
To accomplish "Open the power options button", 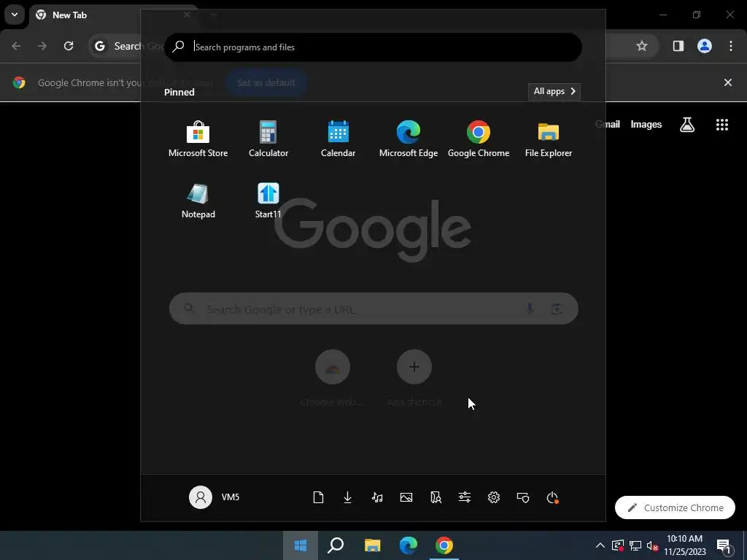I will click(552, 497).
